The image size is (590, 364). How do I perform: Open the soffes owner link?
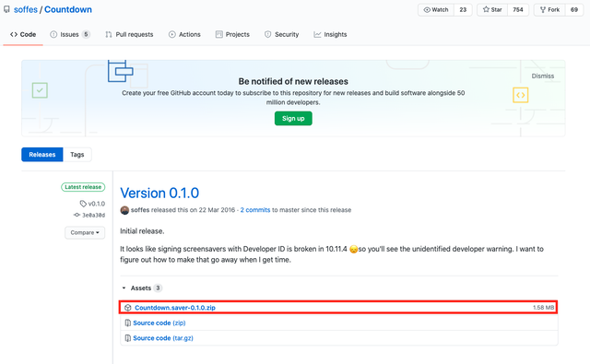(26, 10)
